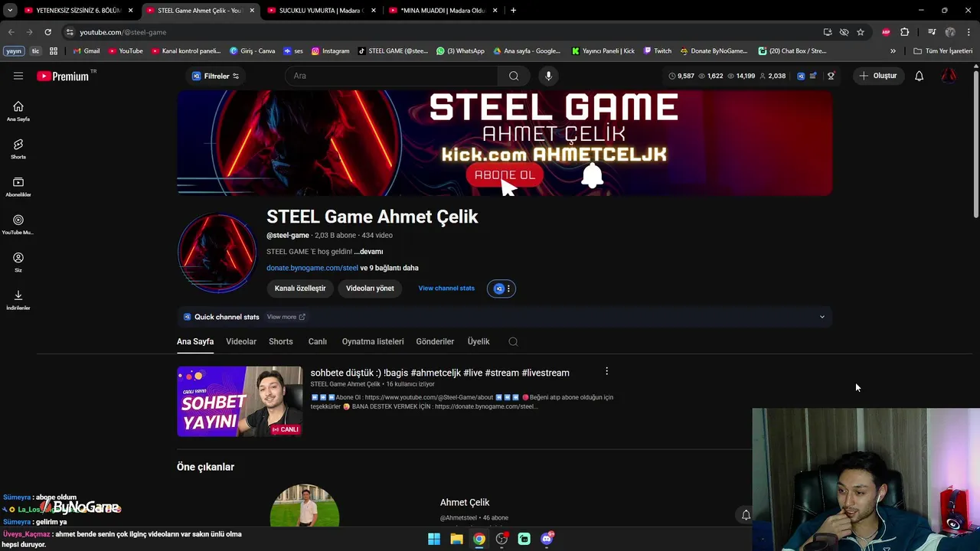Image resolution: width=980 pixels, height=551 pixels.
Task: Open the Chrome tab search dropdown
Action: click(x=10, y=11)
